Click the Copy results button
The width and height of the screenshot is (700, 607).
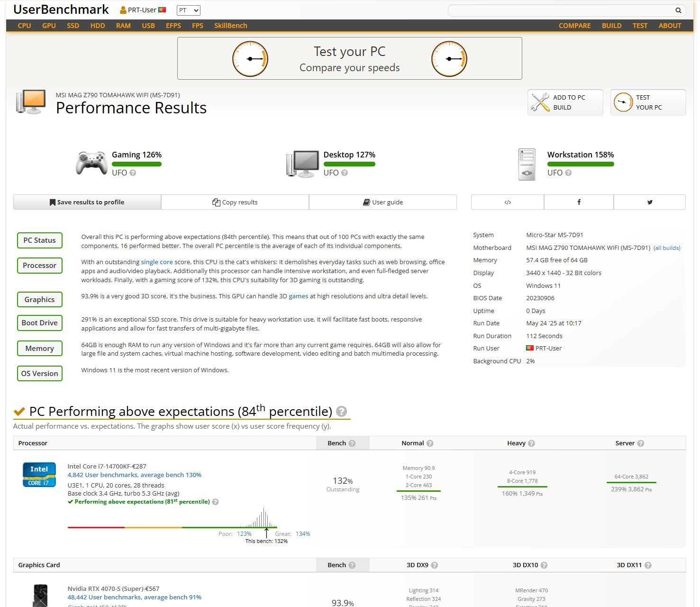tap(235, 202)
